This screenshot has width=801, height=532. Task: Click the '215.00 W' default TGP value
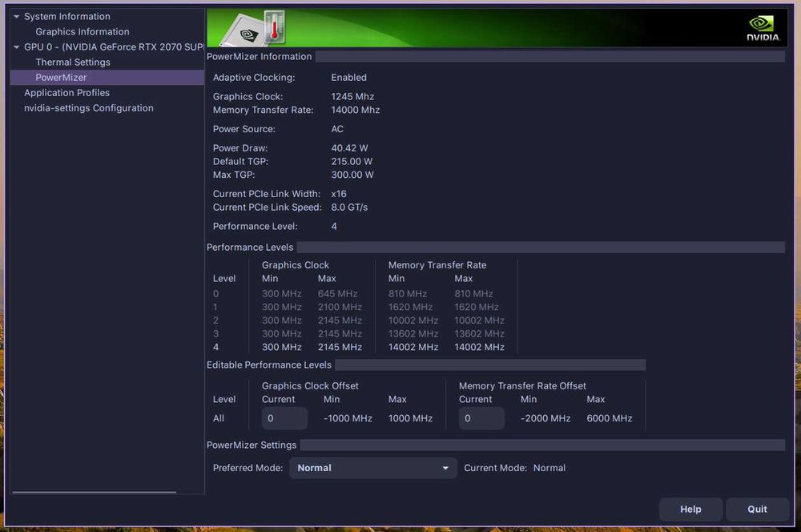352,161
